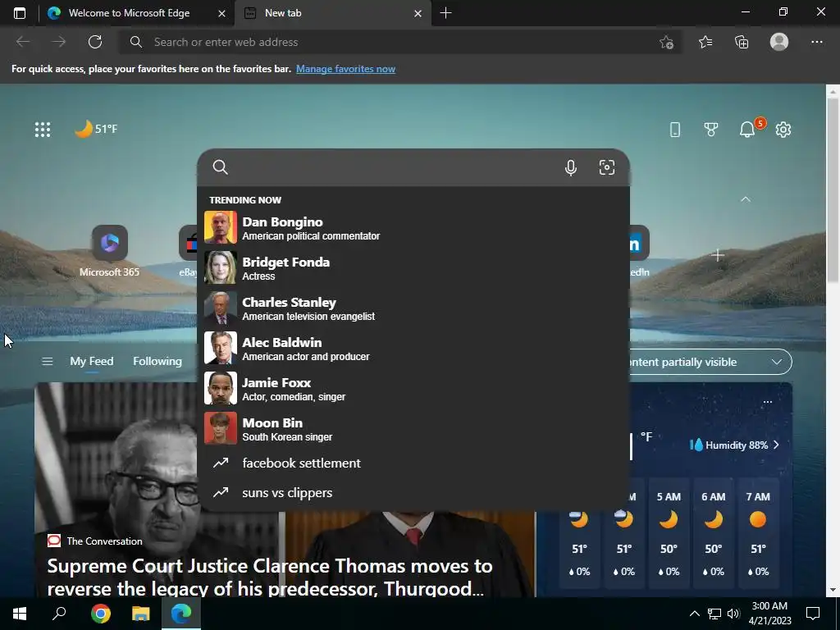Open content partially visible dropdown
The height and width of the screenshot is (630, 840).
[710, 362]
